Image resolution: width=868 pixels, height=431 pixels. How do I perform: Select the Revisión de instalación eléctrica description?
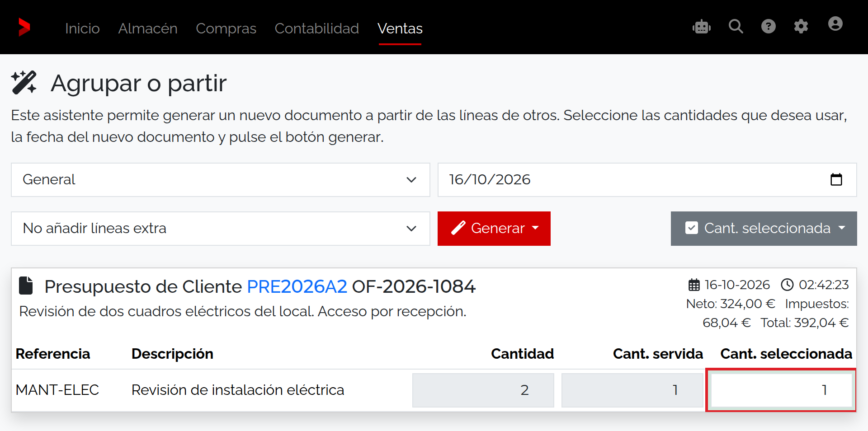238,390
